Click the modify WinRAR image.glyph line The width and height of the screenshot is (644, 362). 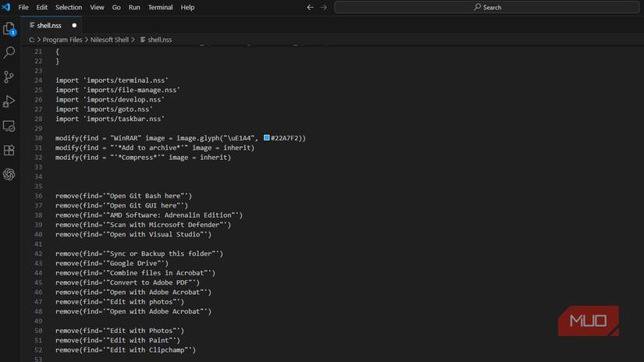181,138
